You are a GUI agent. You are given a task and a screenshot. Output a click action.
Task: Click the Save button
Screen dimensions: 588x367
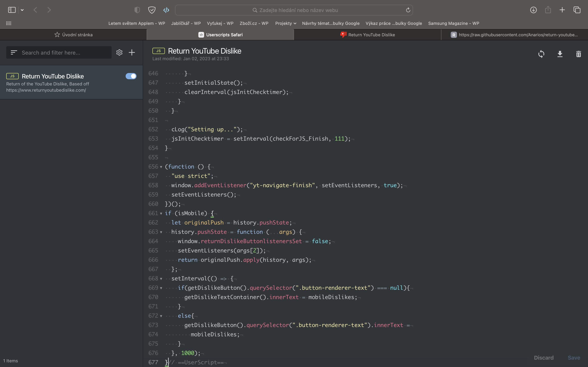pyautogui.click(x=574, y=357)
